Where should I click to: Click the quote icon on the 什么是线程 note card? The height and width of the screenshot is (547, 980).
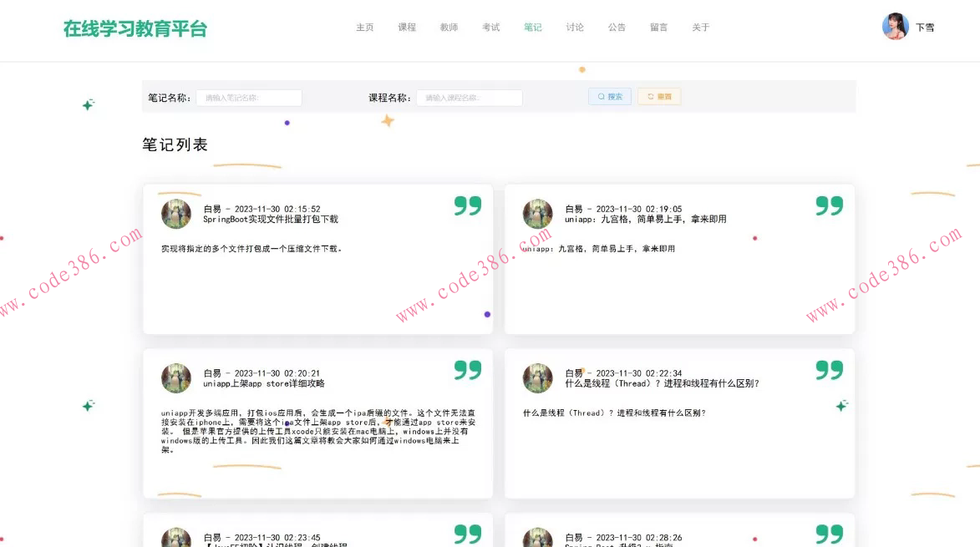(x=829, y=369)
